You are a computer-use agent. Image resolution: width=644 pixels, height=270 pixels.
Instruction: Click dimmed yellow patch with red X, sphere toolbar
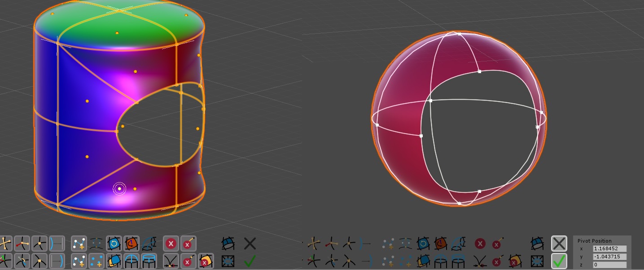tap(515, 261)
